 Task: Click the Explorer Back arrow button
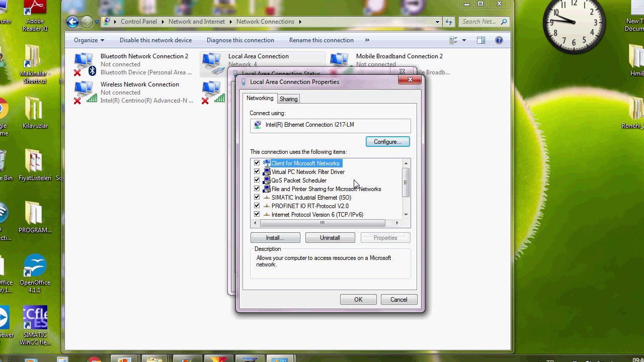(72, 22)
